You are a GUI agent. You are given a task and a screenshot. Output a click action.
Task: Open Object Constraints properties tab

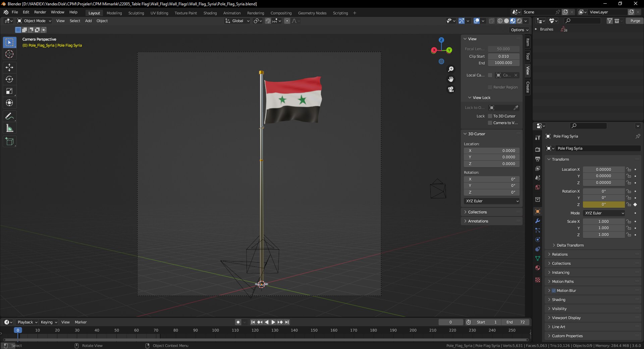click(538, 249)
